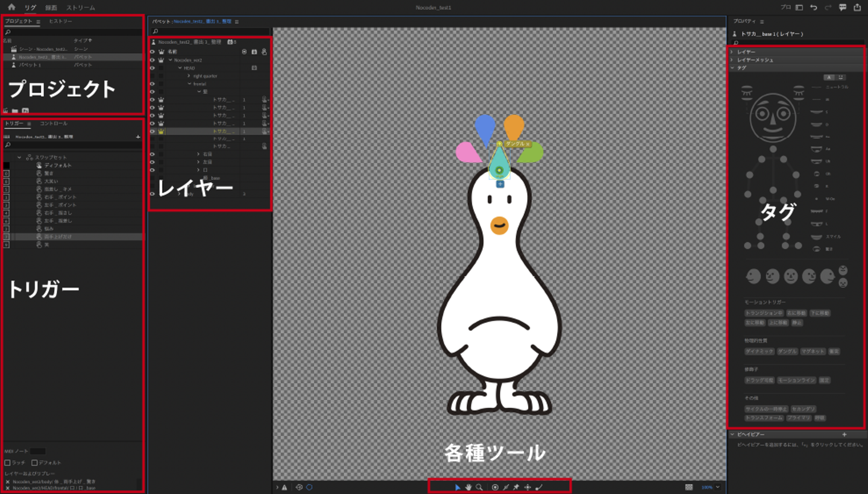Click the マグネット tag button
The image size is (868, 494).
(x=812, y=351)
